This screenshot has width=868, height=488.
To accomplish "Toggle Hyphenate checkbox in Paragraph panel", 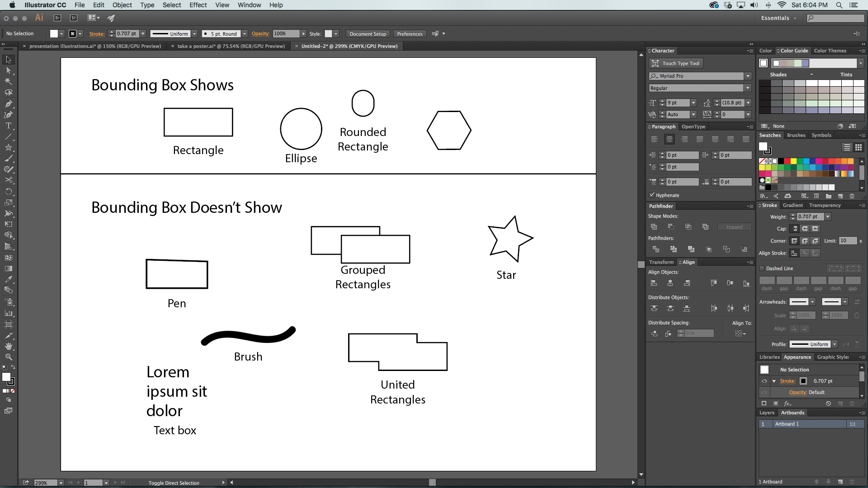I will coord(651,195).
